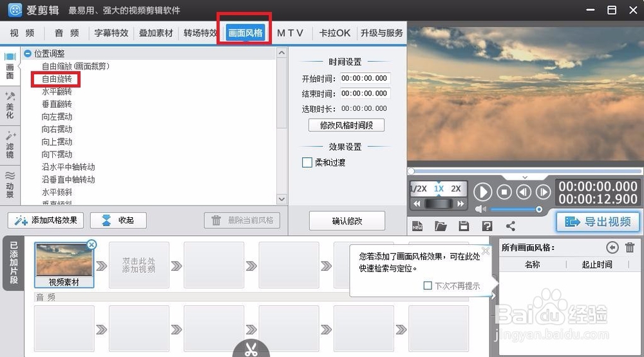This screenshot has height=357, width=644.
Task: Set playback speed to 1/2X
Action: point(419,189)
